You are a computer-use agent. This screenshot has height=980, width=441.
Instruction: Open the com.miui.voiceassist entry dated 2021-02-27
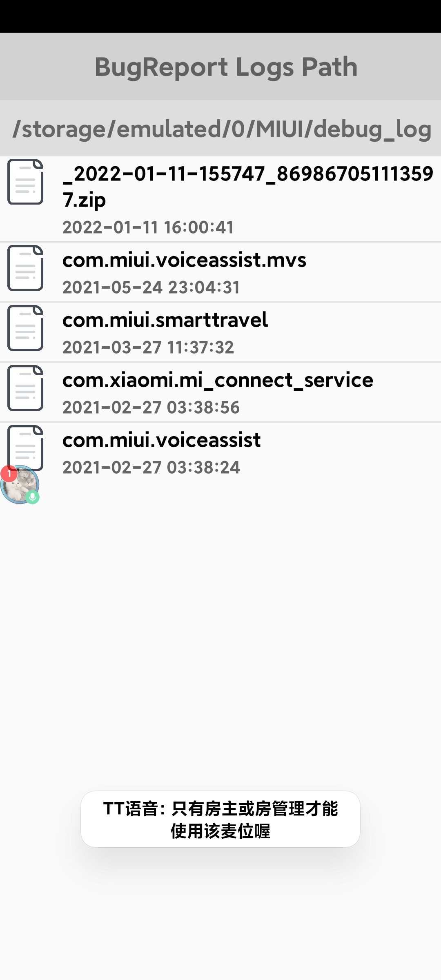220,452
